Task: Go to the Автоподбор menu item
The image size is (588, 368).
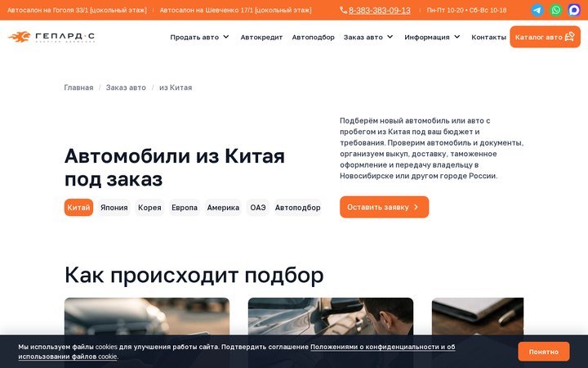Action: pos(313,37)
